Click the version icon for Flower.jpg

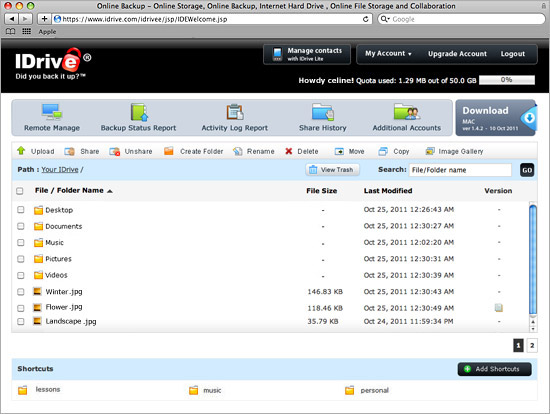pos(498,308)
